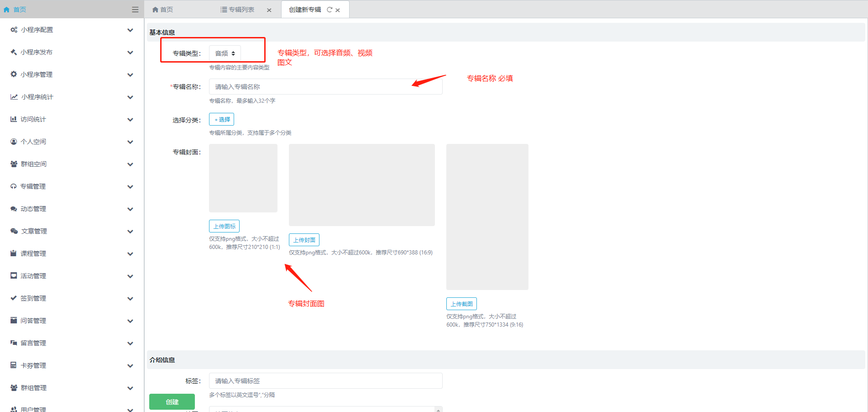Open the 专辑类型 dropdown showing 音频
This screenshot has width=868, height=412.
[x=225, y=53]
